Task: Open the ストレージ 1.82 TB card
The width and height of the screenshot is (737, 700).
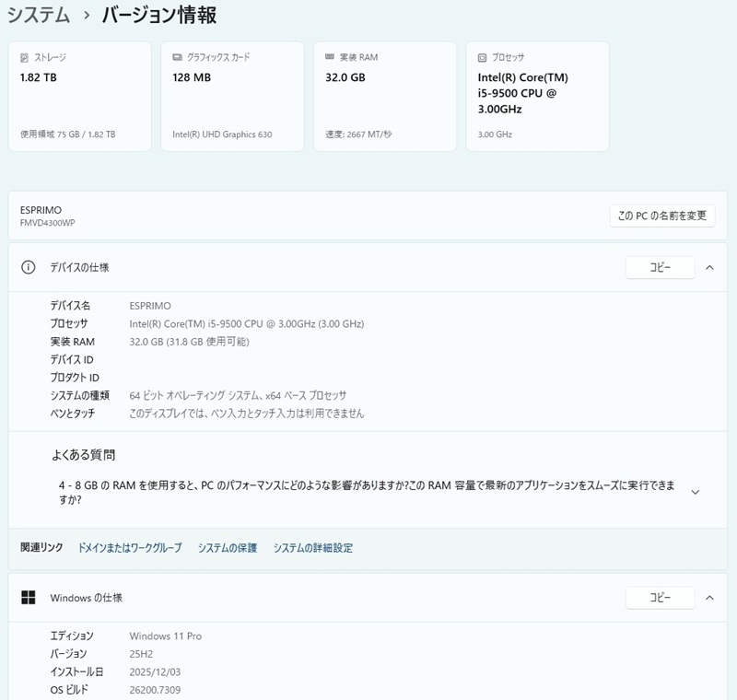Action: tap(79, 97)
